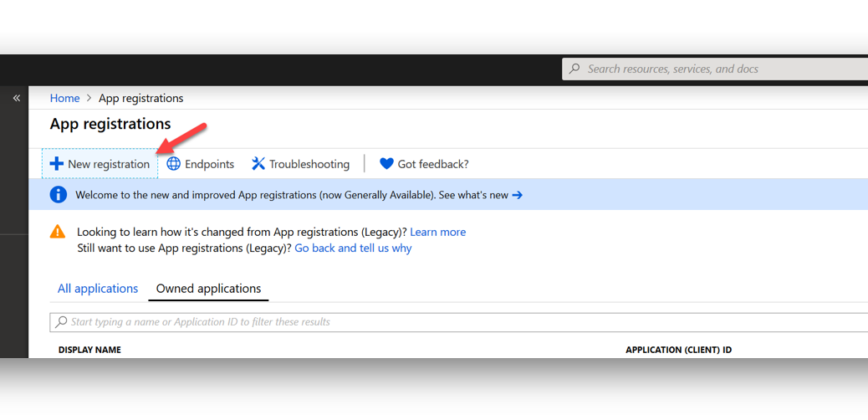868x420 pixels.
Task: Click the blue info icon in banner
Action: pos(59,194)
